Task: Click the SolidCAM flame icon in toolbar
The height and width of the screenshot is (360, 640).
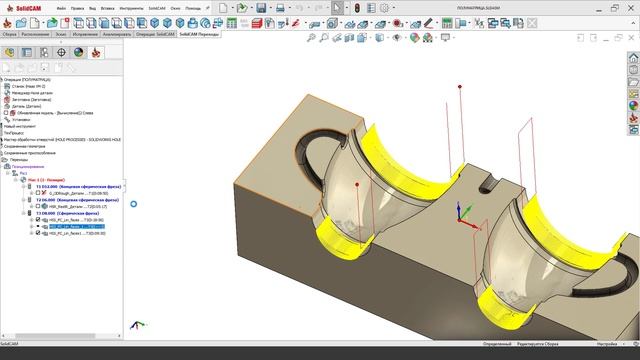Action: pos(7,23)
